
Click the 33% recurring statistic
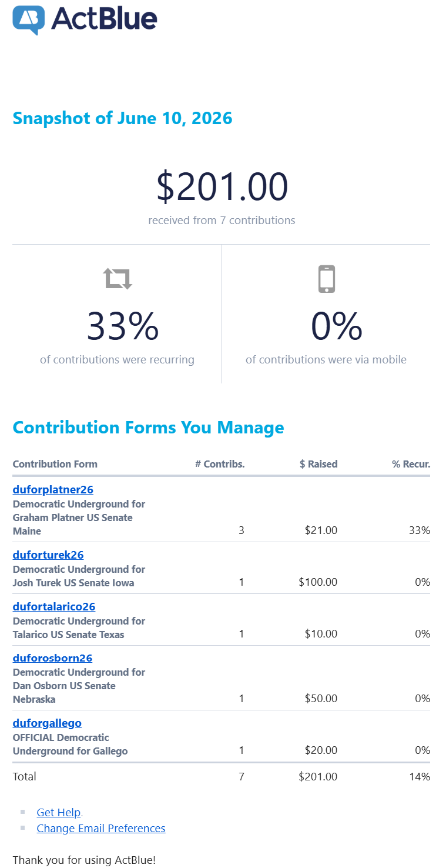tap(123, 326)
